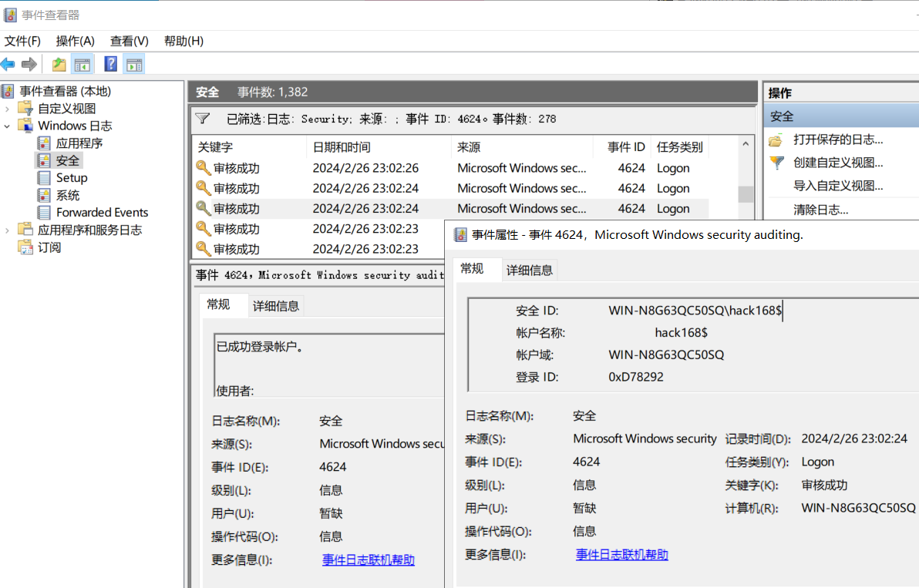The height and width of the screenshot is (588, 919).
Task: Click the 订阅 subscriptions icon in tree
Action: 25,247
